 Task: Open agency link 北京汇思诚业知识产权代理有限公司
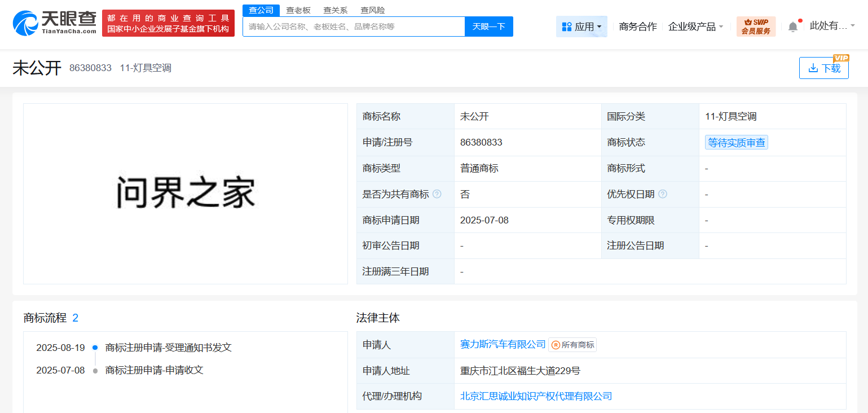536,396
